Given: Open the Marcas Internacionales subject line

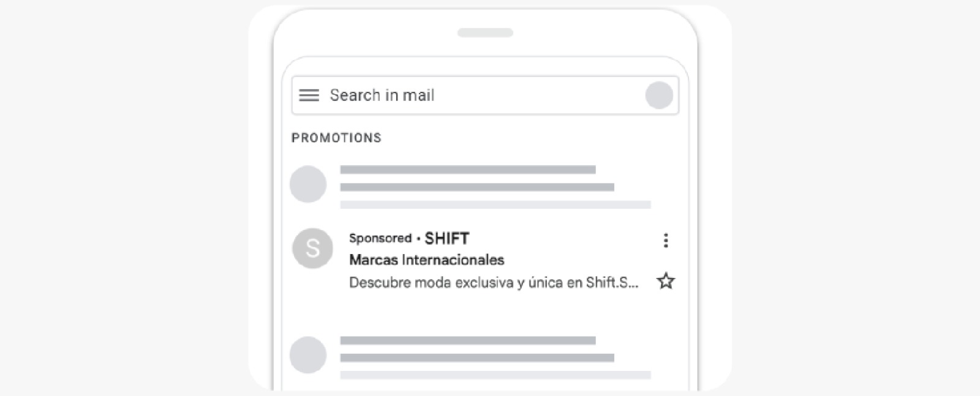Looking at the screenshot, I should click(426, 260).
